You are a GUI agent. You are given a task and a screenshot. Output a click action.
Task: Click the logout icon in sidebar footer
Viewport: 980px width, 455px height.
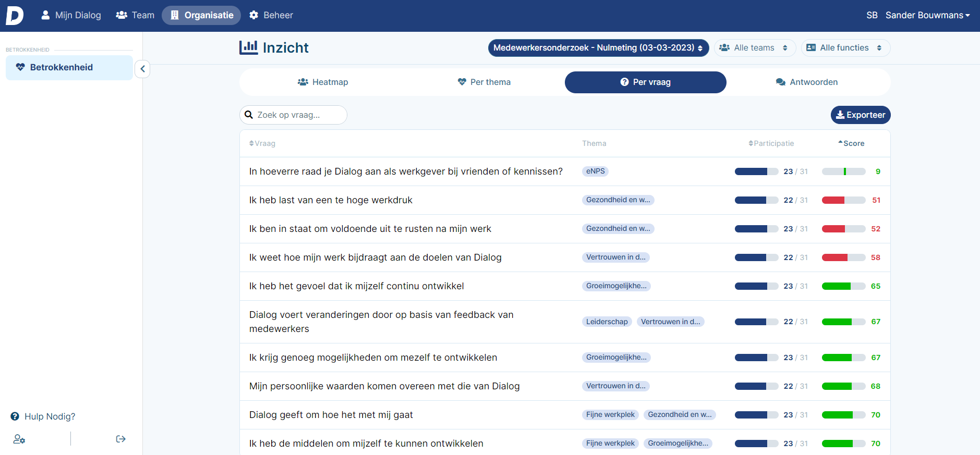[x=121, y=439]
